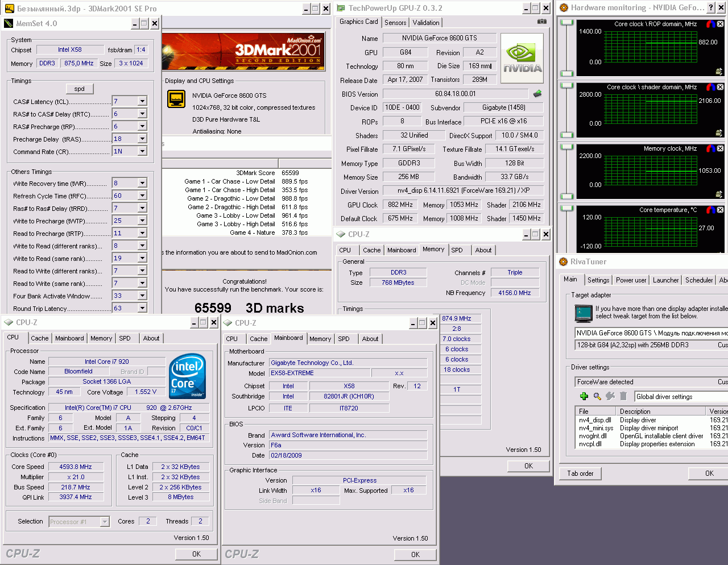The width and height of the screenshot is (728, 565).
Task: Click OK in RivaTuner window
Action: (709, 473)
